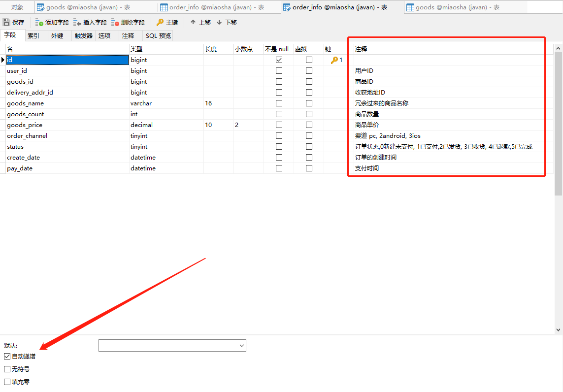
Task: Click Primary Key (主键) toolbar button
Action: [167, 22]
